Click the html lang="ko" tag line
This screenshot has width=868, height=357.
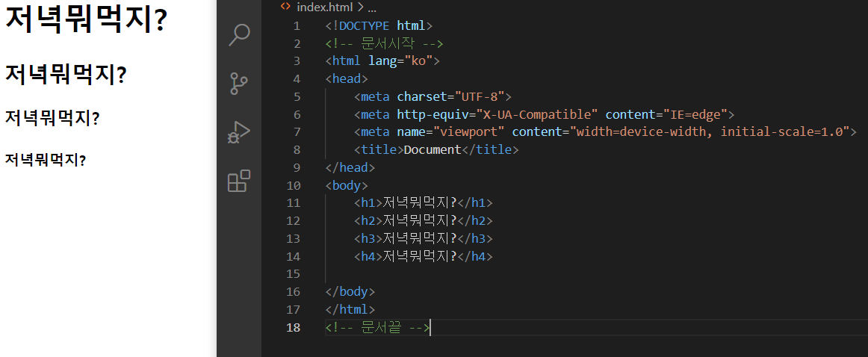pyautogui.click(x=382, y=61)
